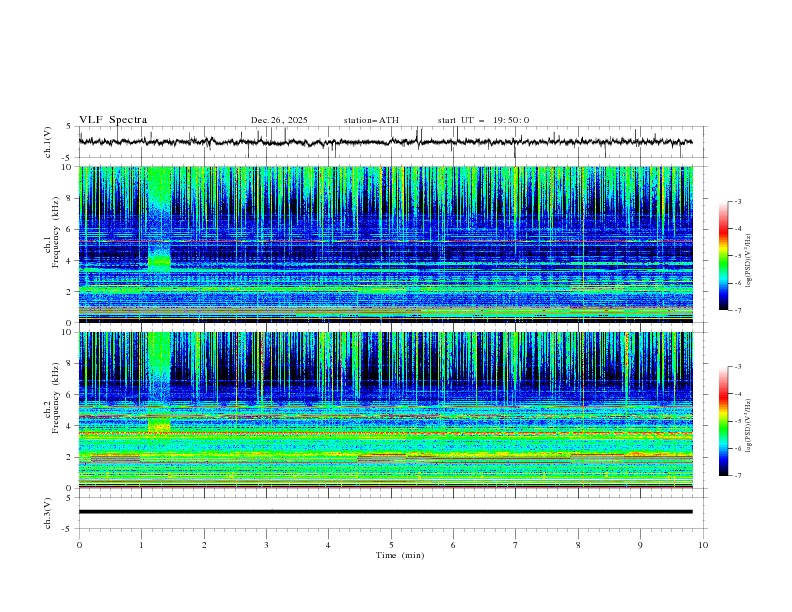Click the '4' kHz tick on ch.2 frequency axis

[71, 426]
